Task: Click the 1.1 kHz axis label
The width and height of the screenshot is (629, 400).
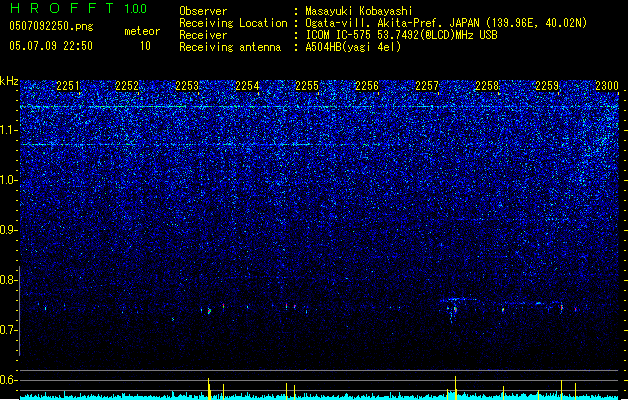Action: 8,130
